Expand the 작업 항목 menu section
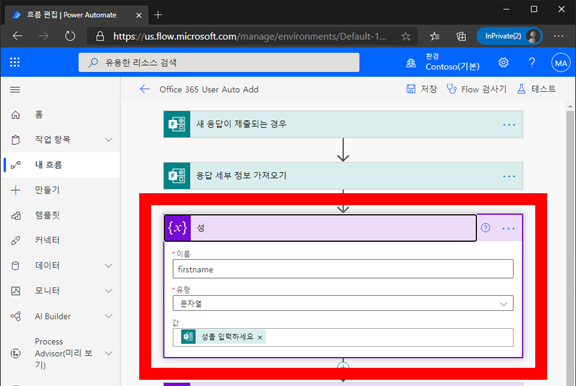The image size is (576, 386). 108,140
